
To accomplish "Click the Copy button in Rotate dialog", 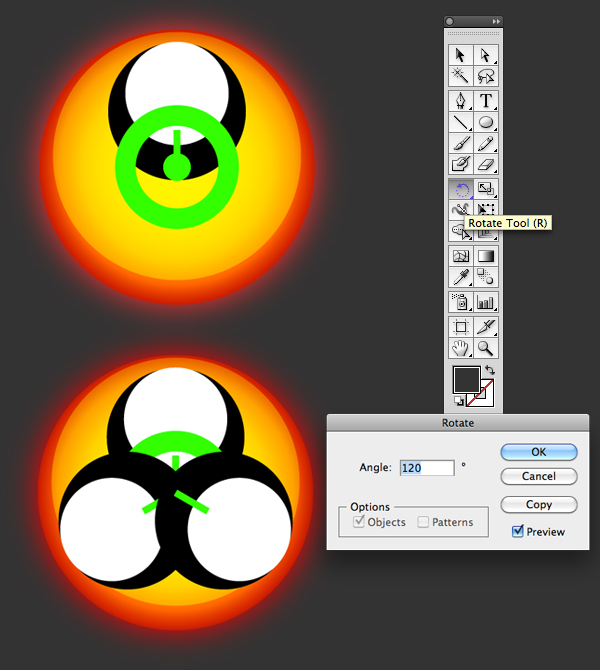I will click(x=538, y=504).
